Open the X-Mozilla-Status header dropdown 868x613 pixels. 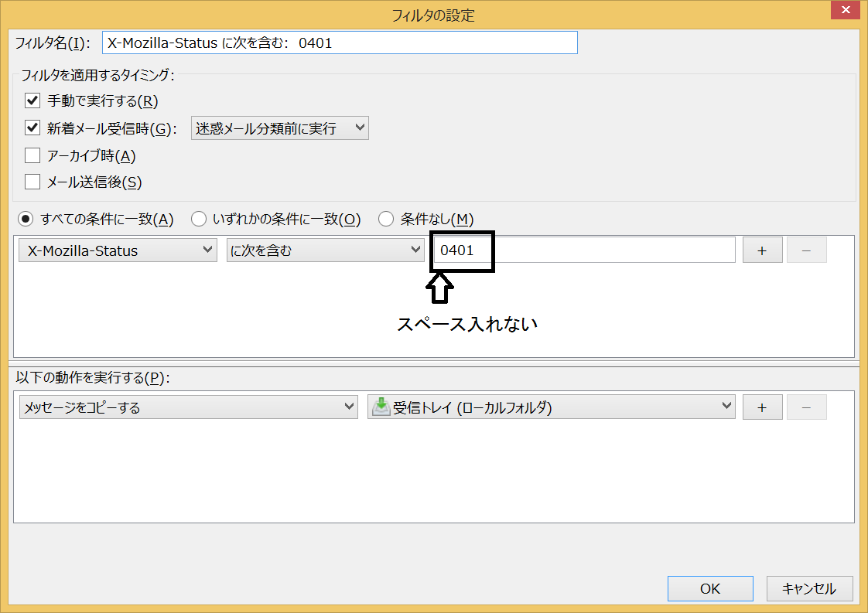[x=118, y=250]
